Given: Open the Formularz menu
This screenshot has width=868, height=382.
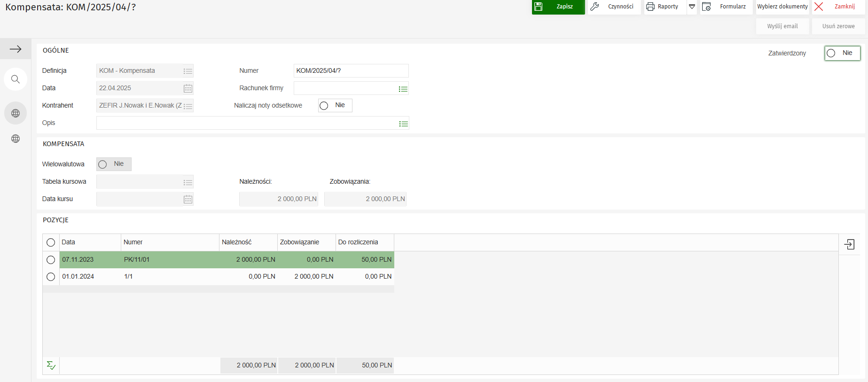Looking at the screenshot, I should 727,7.
